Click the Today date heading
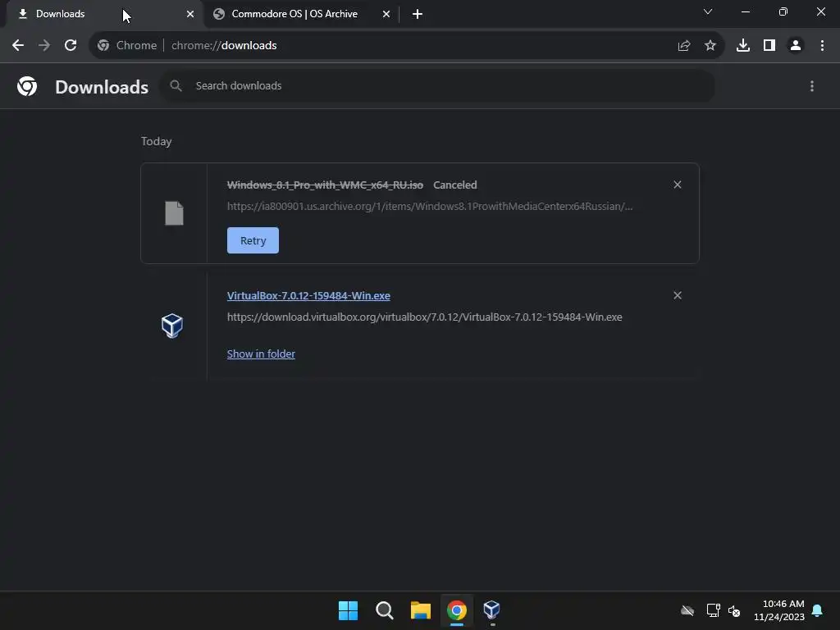The height and width of the screenshot is (630, 840). (x=157, y=141)
